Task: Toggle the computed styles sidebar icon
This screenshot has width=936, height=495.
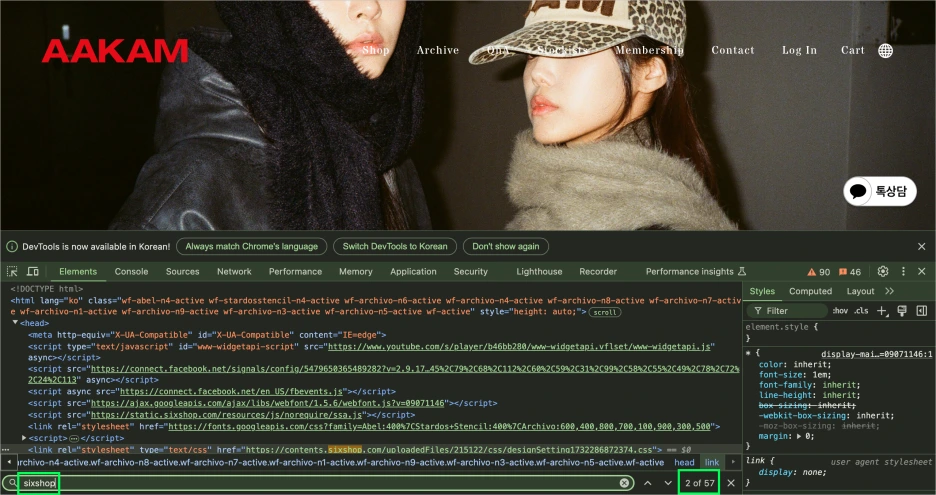Action: point(922,310)
